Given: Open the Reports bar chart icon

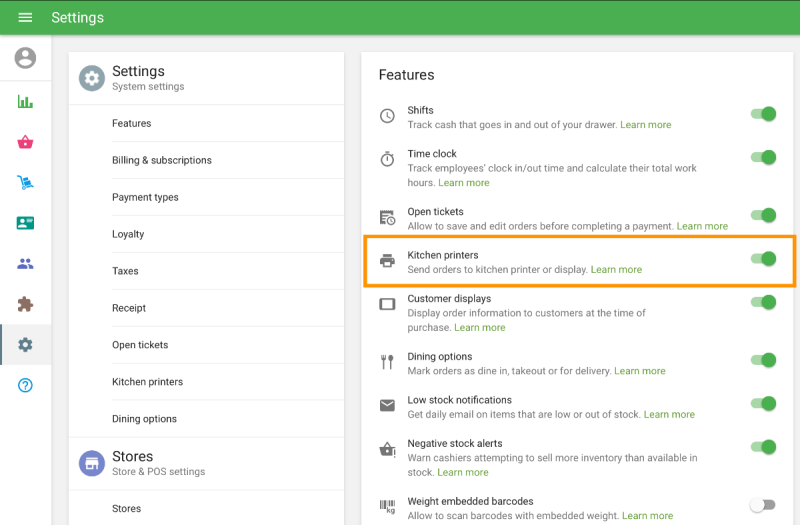Looking at the screenshot, I should [x=25, y=101].
